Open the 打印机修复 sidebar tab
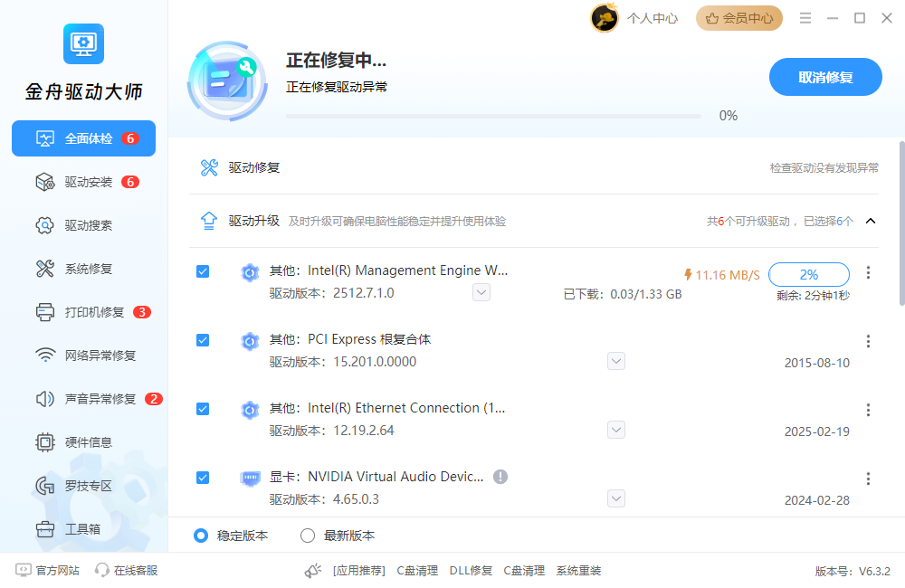This screenshot has height=588, width=905. (83, 312)
